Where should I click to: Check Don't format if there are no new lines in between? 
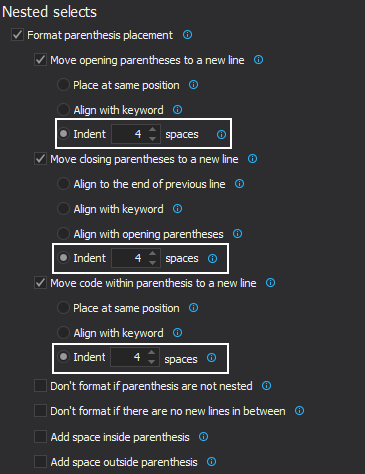[40, 411]
